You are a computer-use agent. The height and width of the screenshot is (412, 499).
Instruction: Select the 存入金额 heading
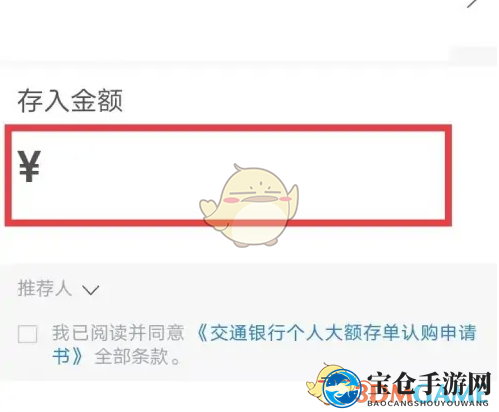(70, 100)
